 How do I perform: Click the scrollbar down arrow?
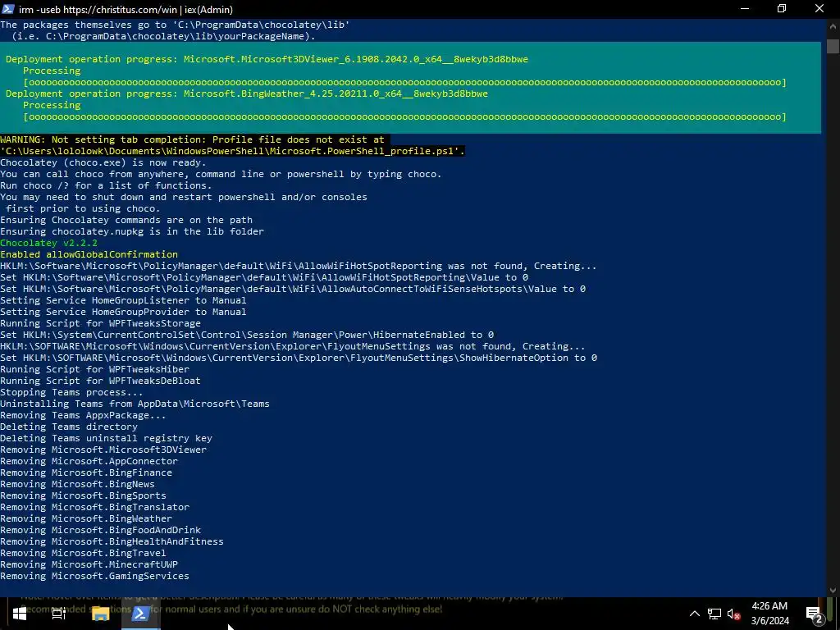coord(833,591)
